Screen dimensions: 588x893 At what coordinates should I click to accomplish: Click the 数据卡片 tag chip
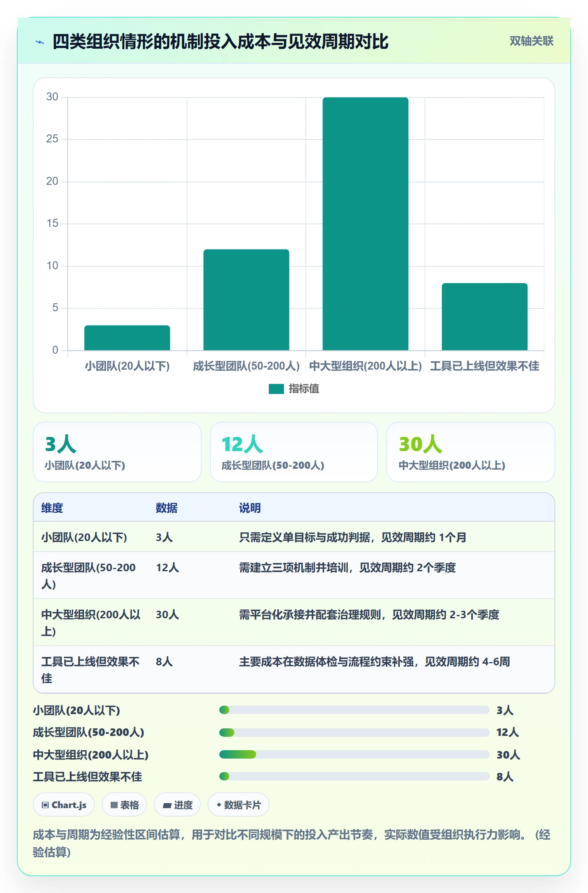239,805
